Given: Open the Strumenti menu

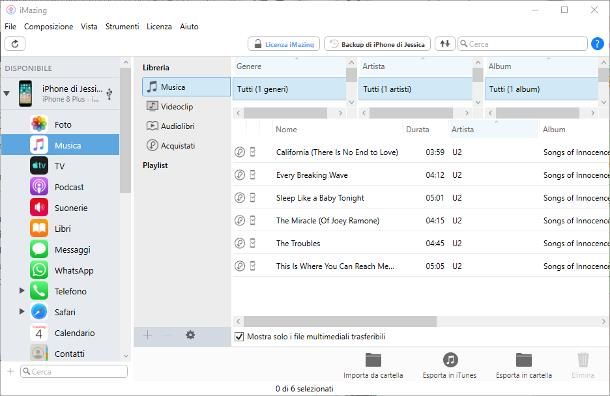Looking at the screenshot, I should (x=122, y=26).
